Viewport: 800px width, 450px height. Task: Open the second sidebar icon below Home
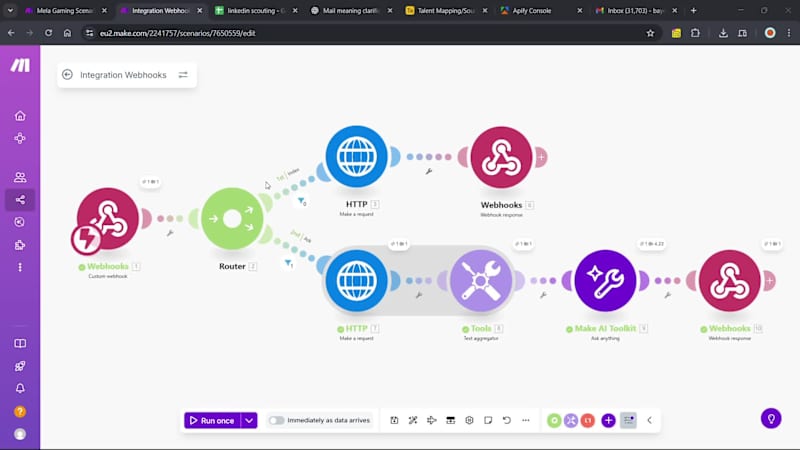(20, 138)
